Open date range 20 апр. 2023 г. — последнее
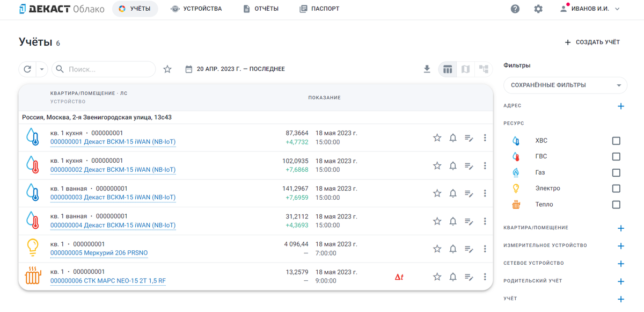Screen dimensions: 644x312 [x=235, y=69]
